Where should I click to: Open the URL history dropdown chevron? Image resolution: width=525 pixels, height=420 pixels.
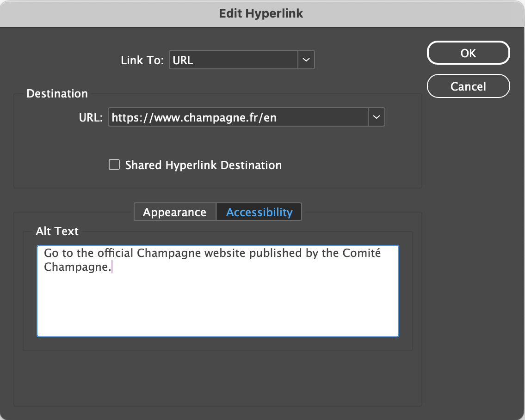coord(376,117)
